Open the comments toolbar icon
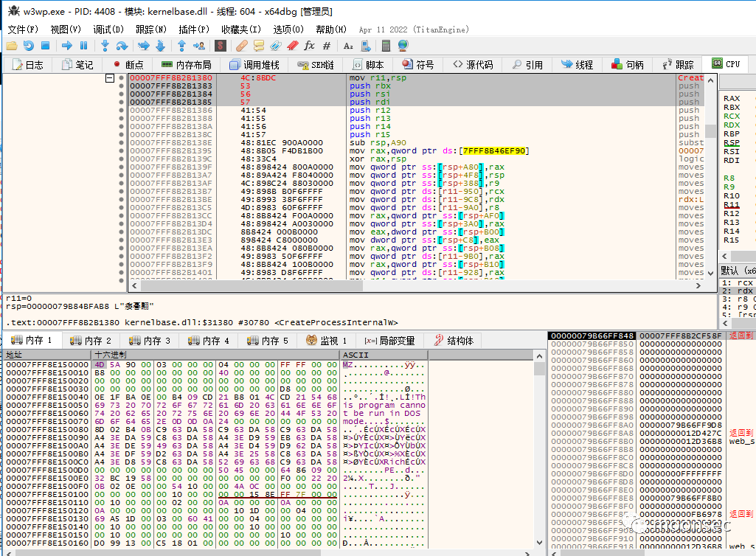This screenshot has height=556, width=756. coord(259,46)
